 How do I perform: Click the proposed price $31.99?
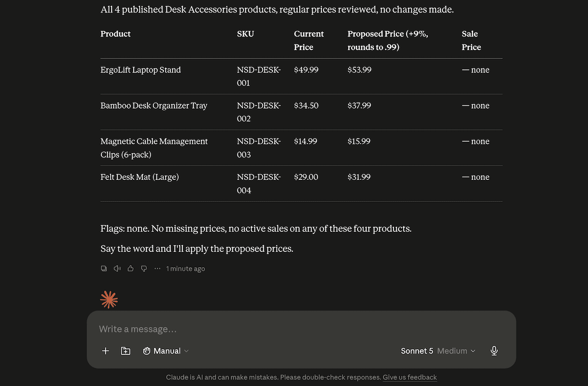[359, 177]
